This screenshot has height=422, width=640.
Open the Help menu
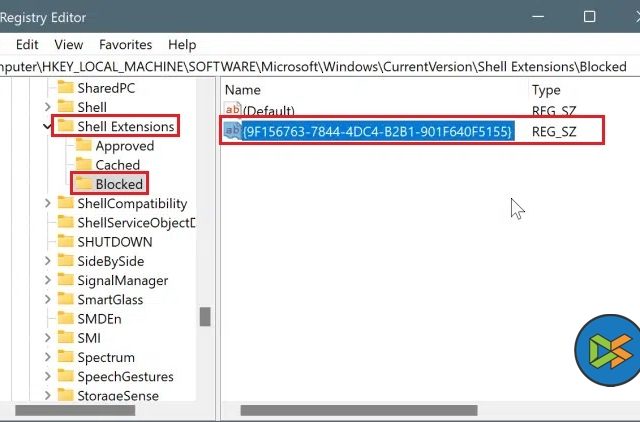(182, 44)
